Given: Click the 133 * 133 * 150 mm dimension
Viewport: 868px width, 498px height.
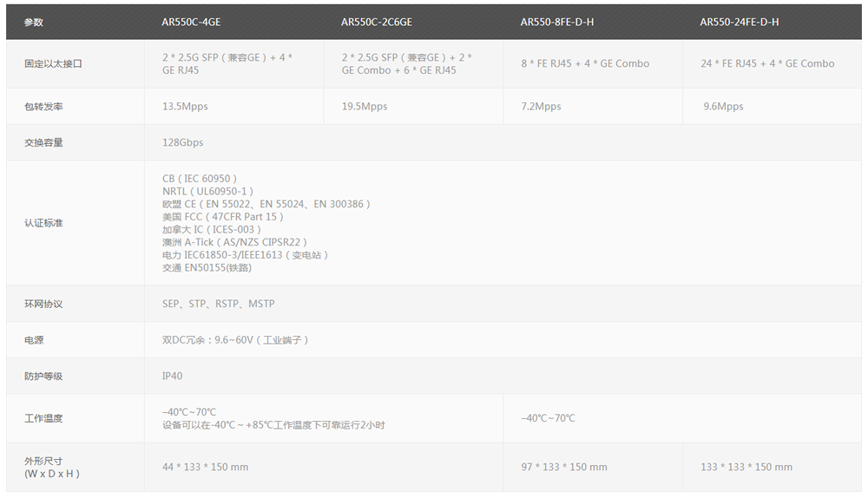Looking at the screenshot, I should point(746,467).
